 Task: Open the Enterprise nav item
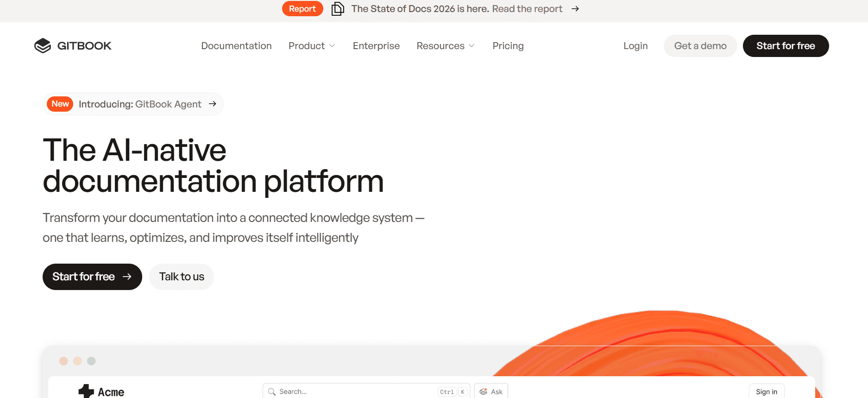[x=376, y=46]
